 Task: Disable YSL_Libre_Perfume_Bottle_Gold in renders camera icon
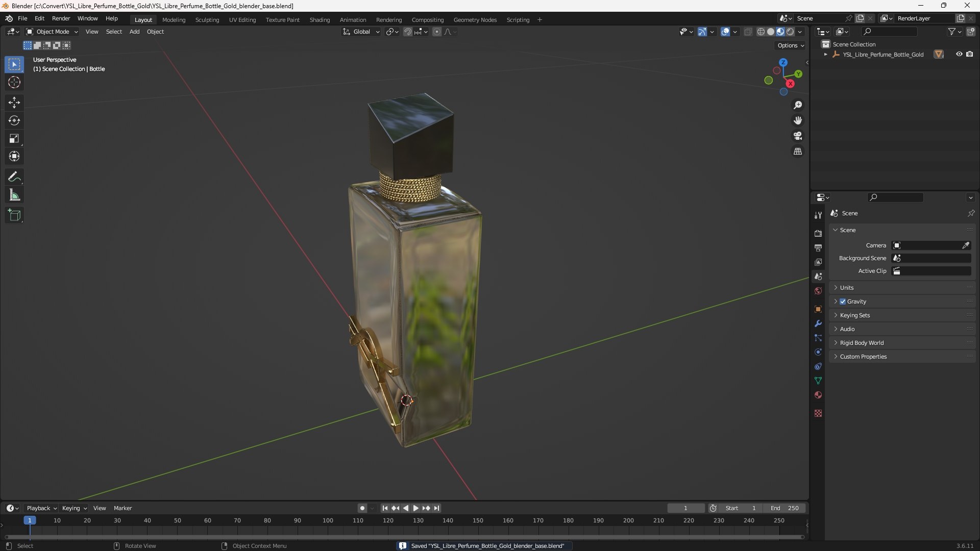tap(970, 54)
